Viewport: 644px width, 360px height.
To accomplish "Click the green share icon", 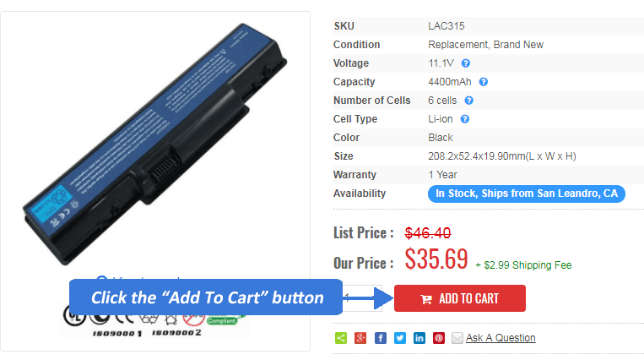I will pos(341,338).
